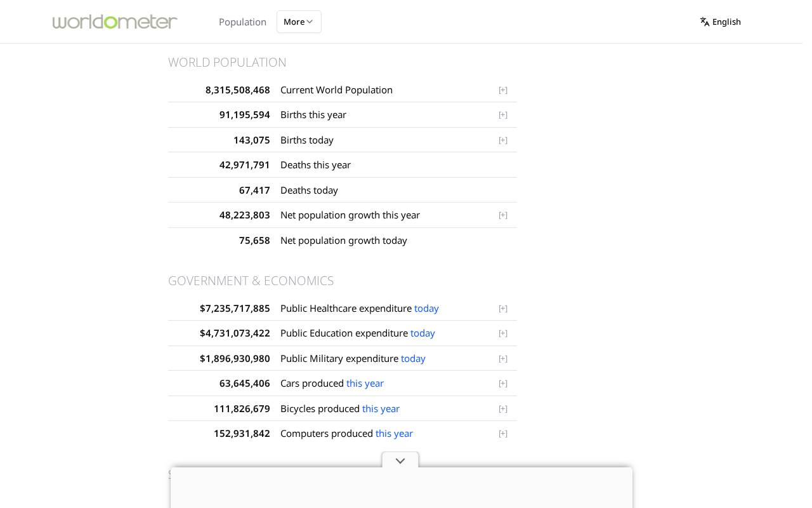Expand Public Military expenditure details

tap(503, 359)
